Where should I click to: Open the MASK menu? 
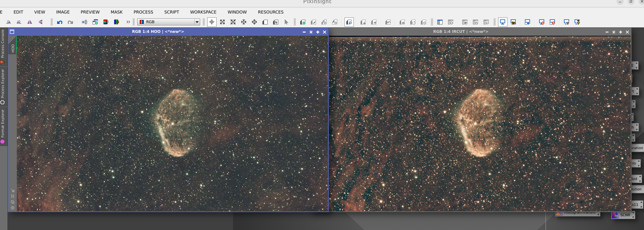[117, 12]
